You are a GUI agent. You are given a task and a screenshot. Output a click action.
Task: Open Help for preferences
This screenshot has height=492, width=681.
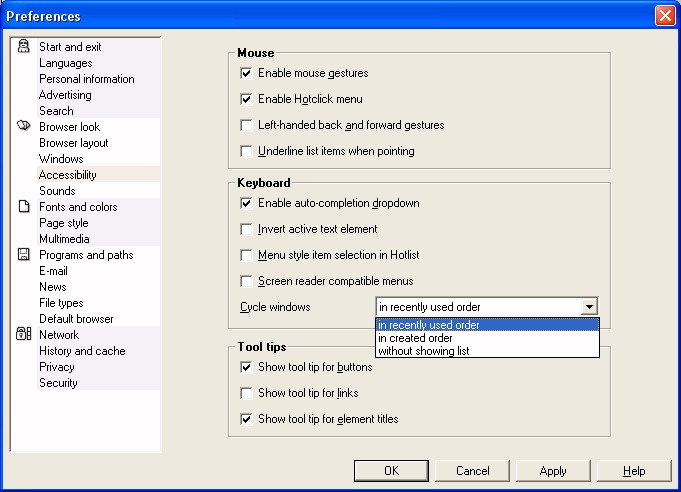coord(634,471)
